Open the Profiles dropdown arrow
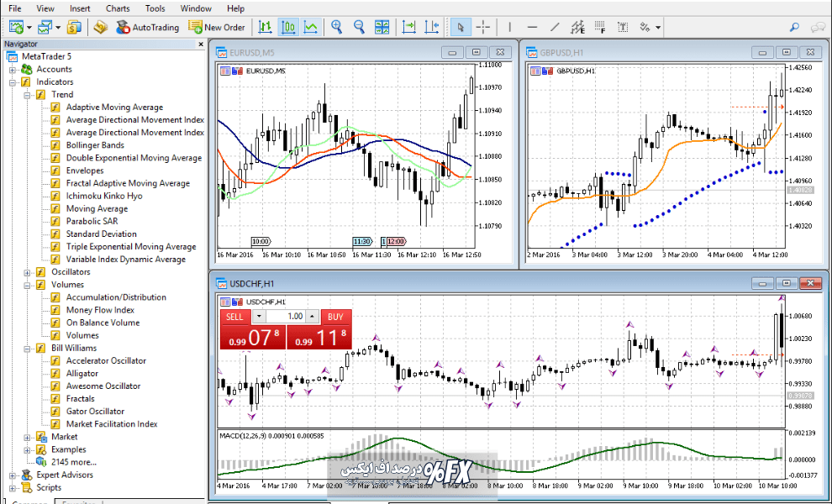Viewport: 832px width, 504px height. click(58, 28)
